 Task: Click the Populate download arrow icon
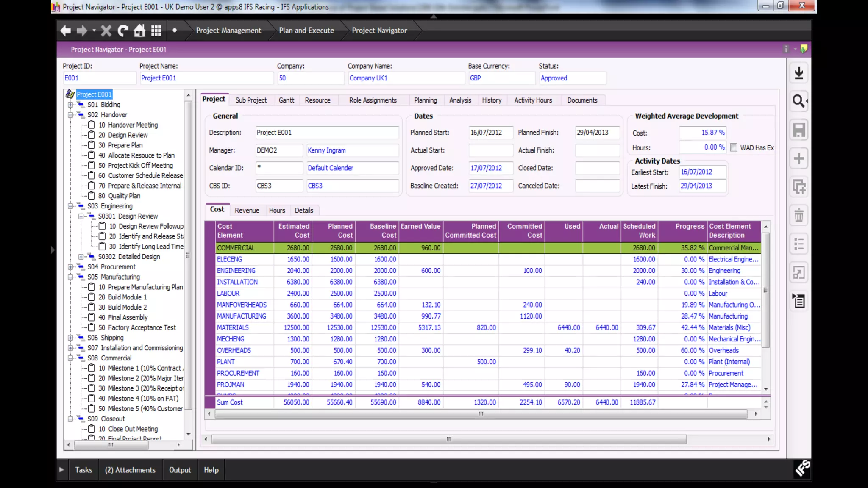798,73
